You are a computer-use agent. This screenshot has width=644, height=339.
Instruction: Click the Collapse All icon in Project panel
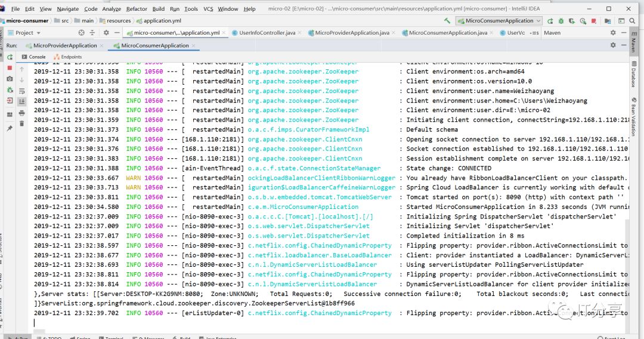(x=92, y=32)
